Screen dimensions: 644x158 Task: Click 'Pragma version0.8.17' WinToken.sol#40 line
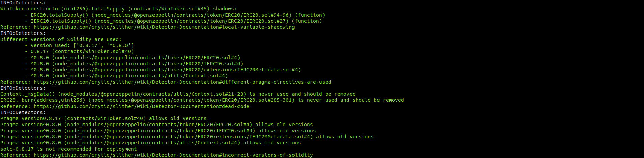103,118
